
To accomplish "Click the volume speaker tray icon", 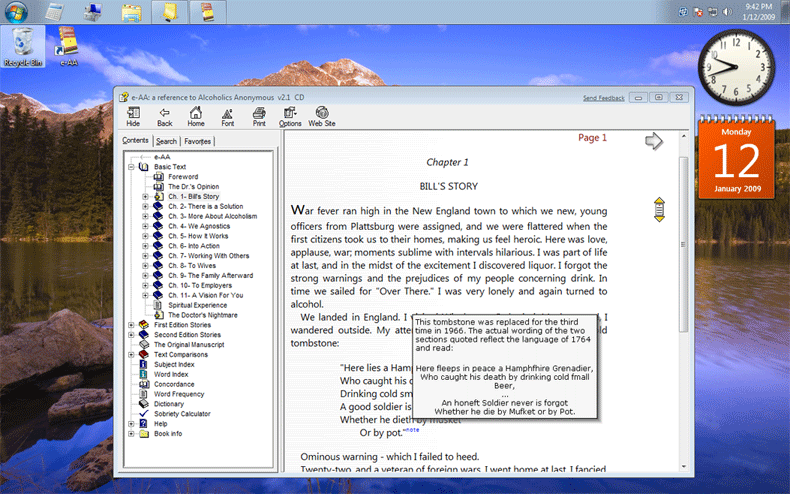I will click(728, 12).
